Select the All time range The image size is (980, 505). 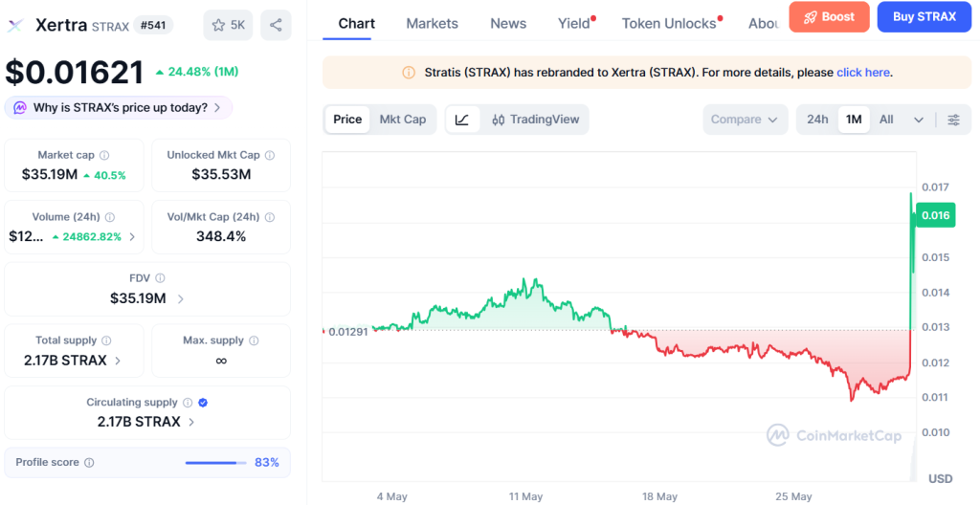pos(886,120)
